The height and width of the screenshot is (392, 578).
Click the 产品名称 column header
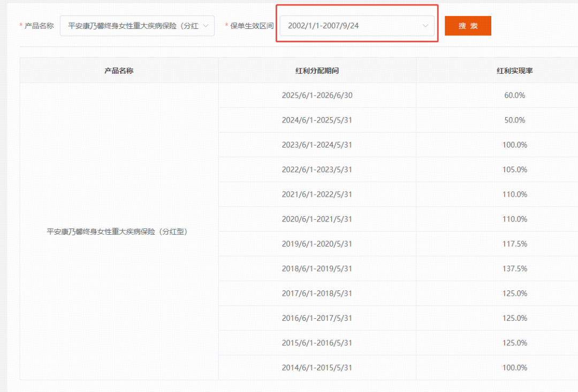(119, 71)
